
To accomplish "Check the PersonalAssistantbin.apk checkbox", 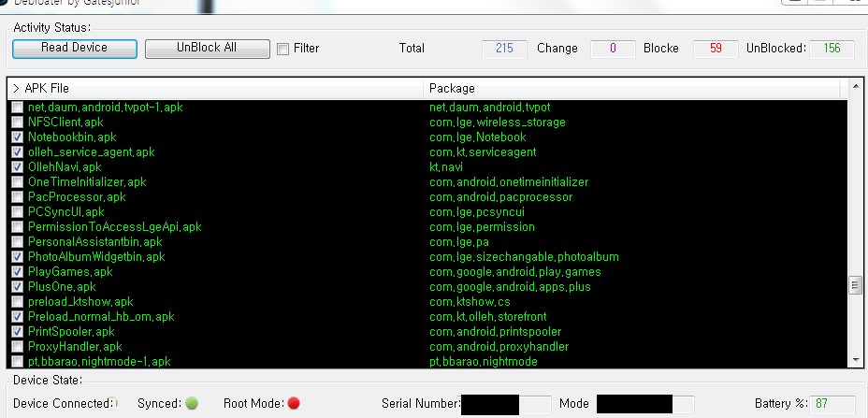I will click(18, 241).
